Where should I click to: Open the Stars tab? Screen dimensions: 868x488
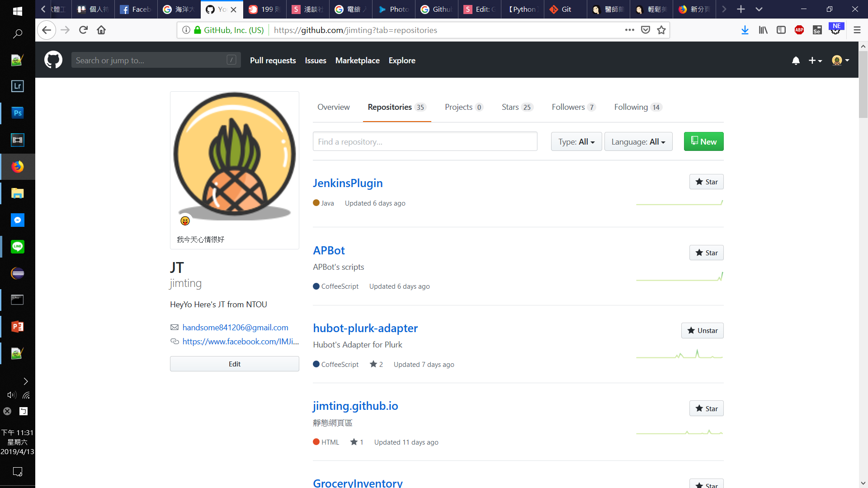pyautogui.click(x=517, y=107)
